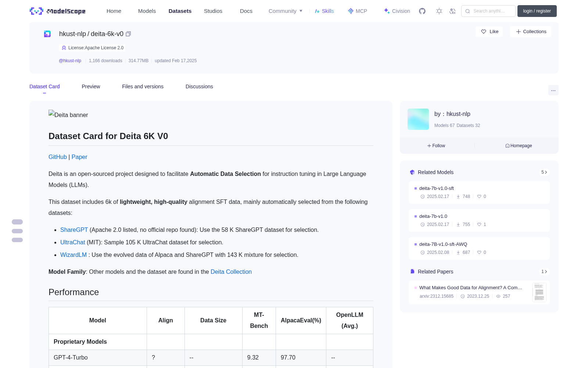Focus the Search anything input field
The width and height of the screenshot is (588, 368).
488,11
